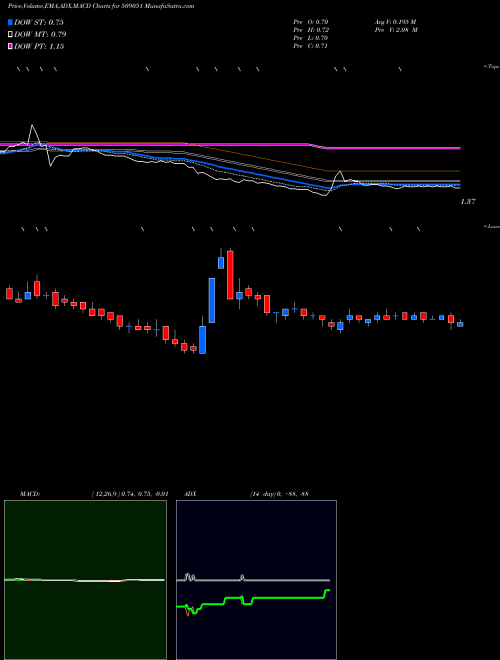The image size is (500, 660).
Task: Click the 'Pre L: 0.70' value
Action: [x=311, y=38]
